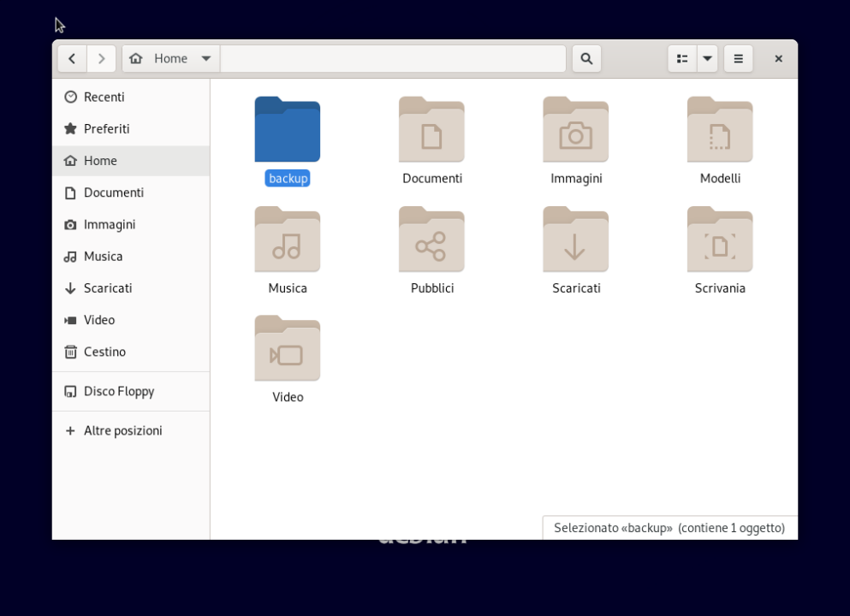Open Altre posizioni in sidebar

click(122, 430)
